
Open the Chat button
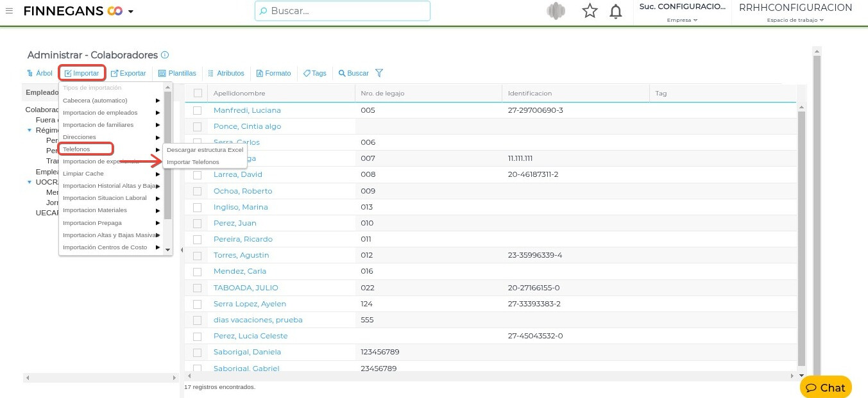coord(826,387)
